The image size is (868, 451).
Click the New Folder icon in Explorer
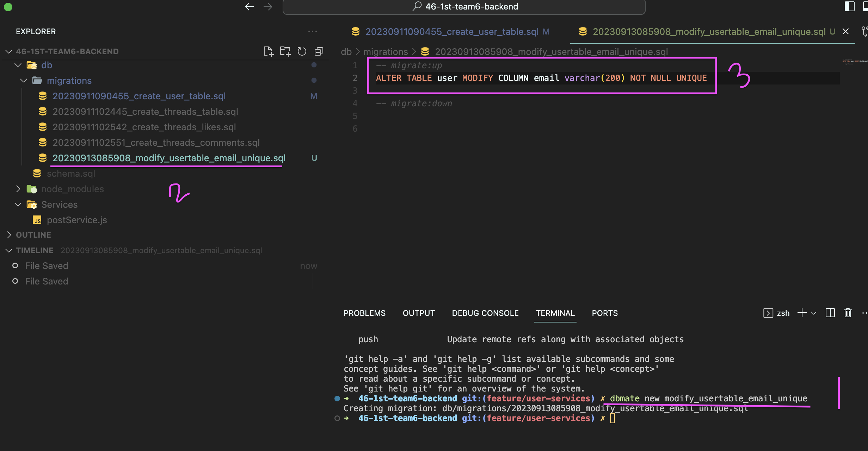(x=285, y=51)
